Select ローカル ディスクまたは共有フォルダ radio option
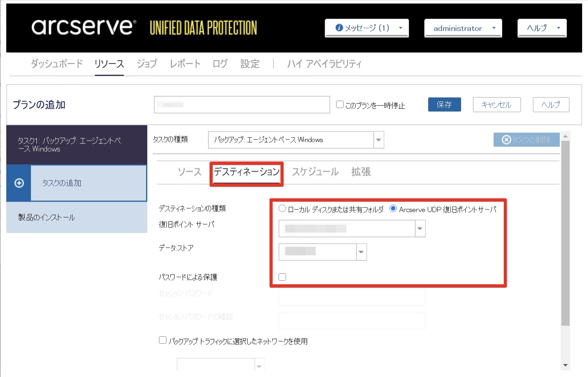The image size is (588, 377). [282, 209]
